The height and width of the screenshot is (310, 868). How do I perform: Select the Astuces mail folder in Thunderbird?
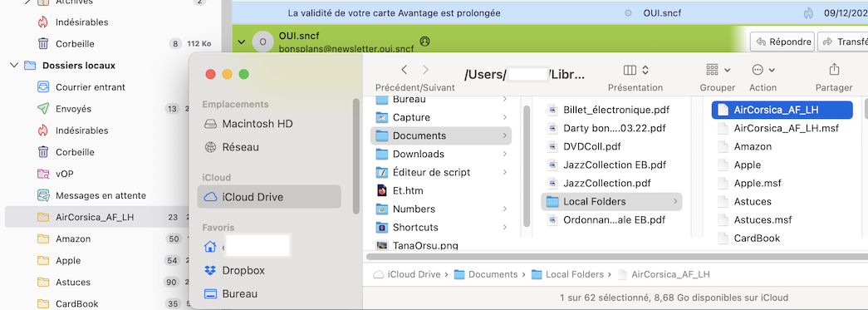coord(73,283)
